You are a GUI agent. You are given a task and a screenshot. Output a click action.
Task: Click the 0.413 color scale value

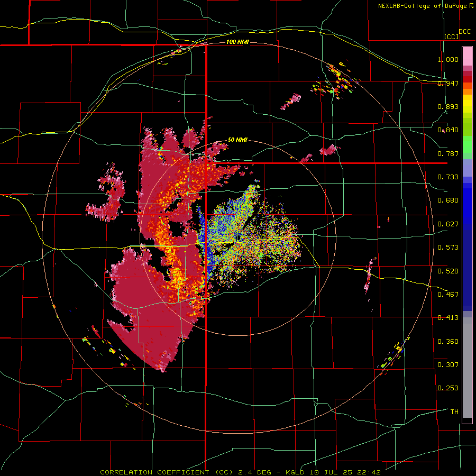pos(448,318)
